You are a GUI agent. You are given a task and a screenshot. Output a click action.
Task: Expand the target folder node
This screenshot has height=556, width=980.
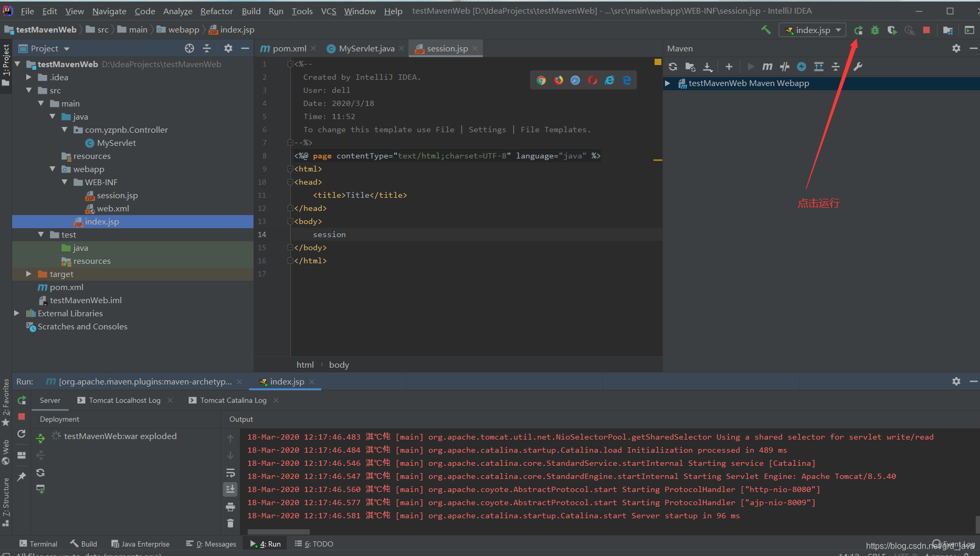click(29, 274)
